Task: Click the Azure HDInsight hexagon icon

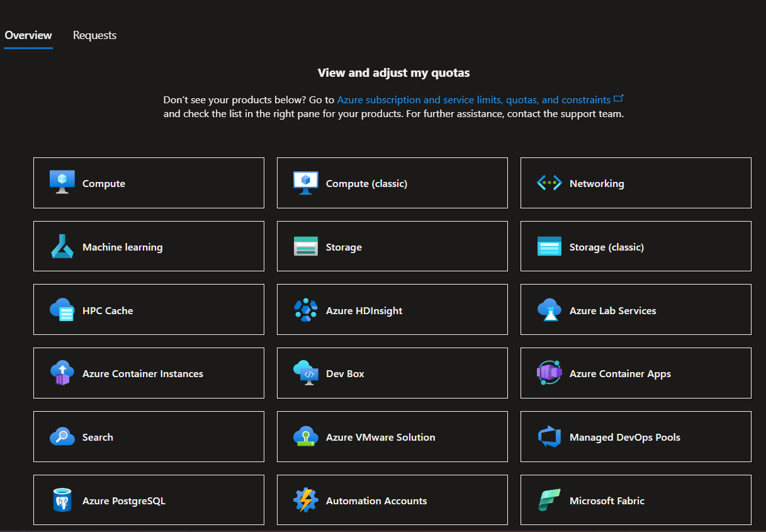Action: (306, 310)
